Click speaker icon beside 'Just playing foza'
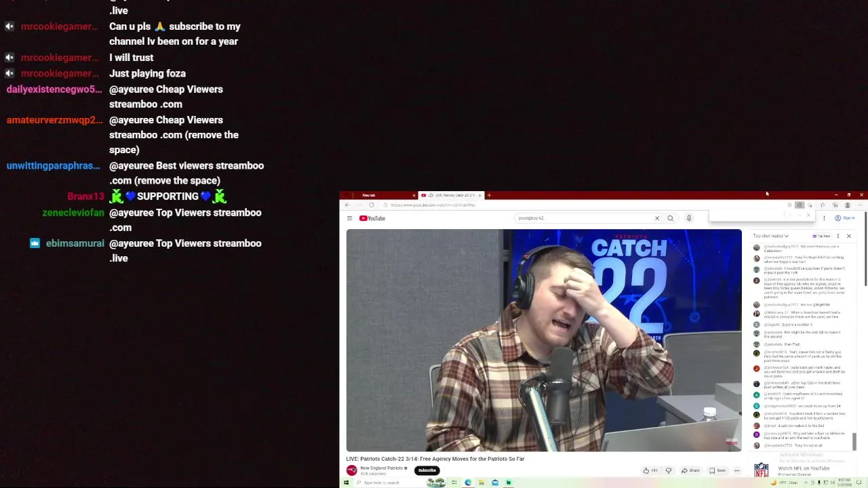 pyautogui.click(x=9, y=73)
